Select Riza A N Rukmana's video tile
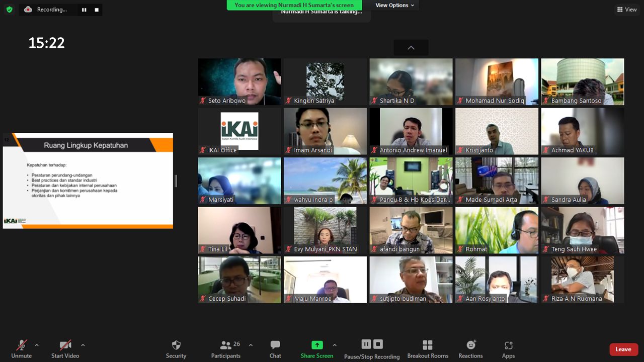644x362 pixels. click(583, 280)
